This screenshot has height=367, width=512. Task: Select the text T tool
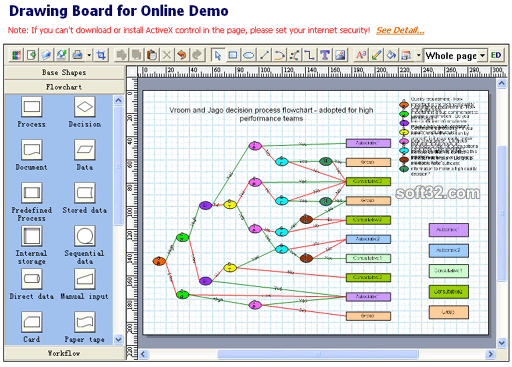[x=325, y=55]
